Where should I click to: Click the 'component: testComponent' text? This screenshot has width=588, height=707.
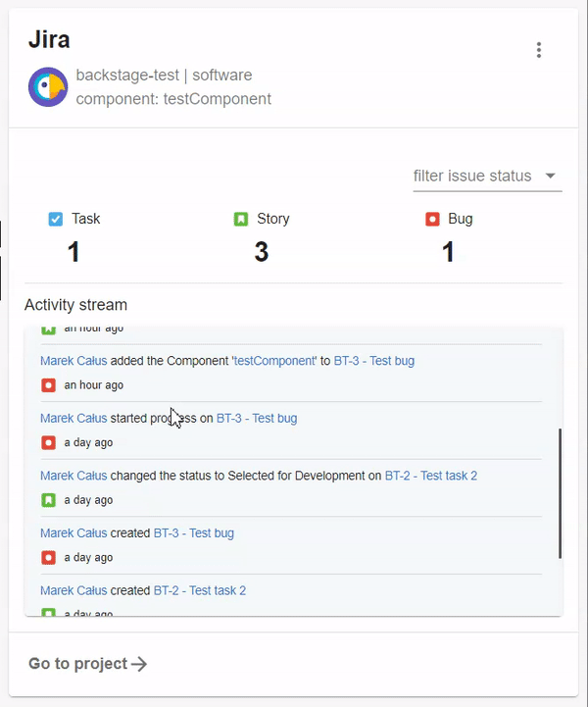(173, 99)
